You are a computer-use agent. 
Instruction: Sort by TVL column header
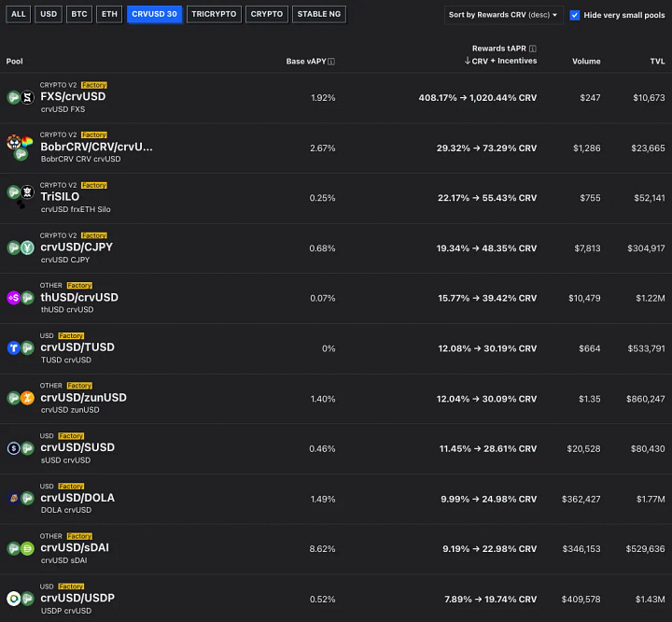click(x=657, y=62)
